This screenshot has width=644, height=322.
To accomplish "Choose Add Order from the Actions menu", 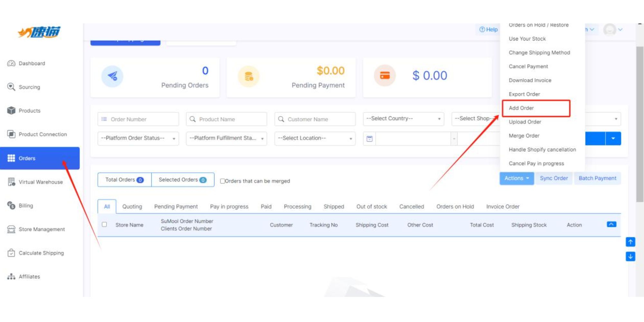I will point(521,108).
